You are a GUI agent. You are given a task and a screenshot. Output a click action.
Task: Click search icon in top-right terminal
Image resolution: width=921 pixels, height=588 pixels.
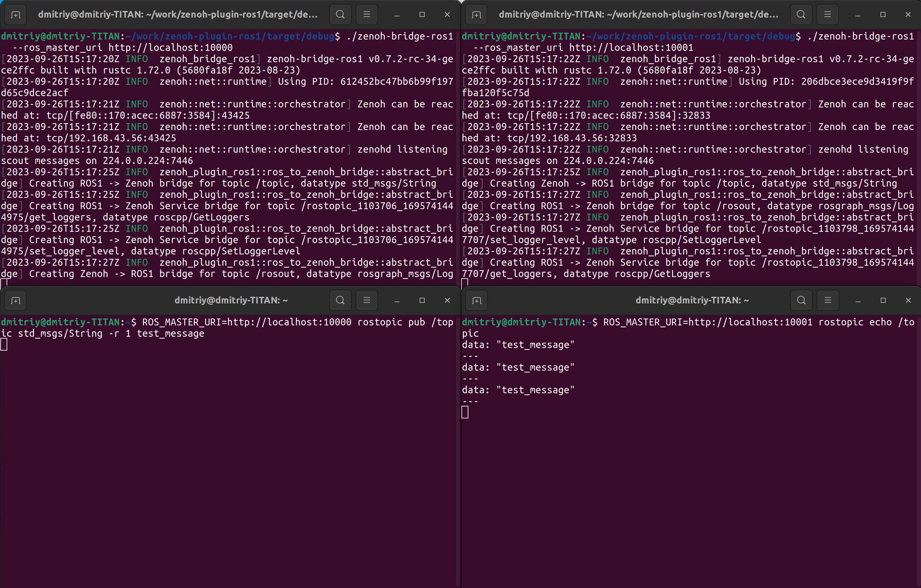(x=801, y=15)
